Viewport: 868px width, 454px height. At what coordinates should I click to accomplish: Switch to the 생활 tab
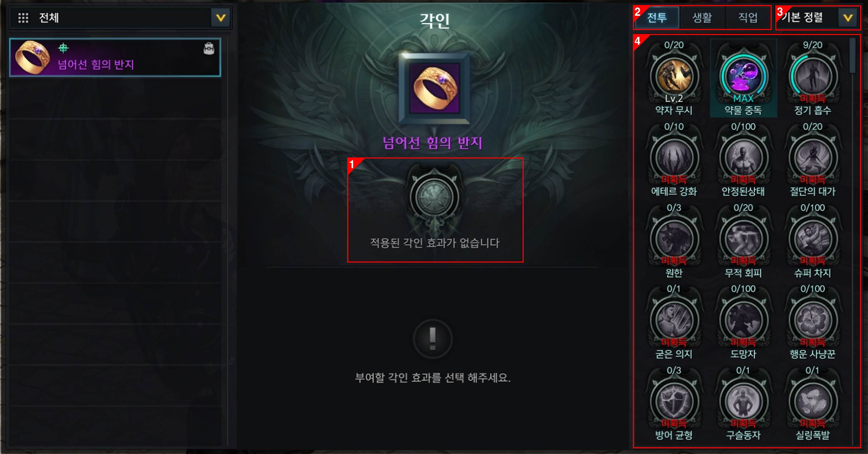tap(702, 18)
